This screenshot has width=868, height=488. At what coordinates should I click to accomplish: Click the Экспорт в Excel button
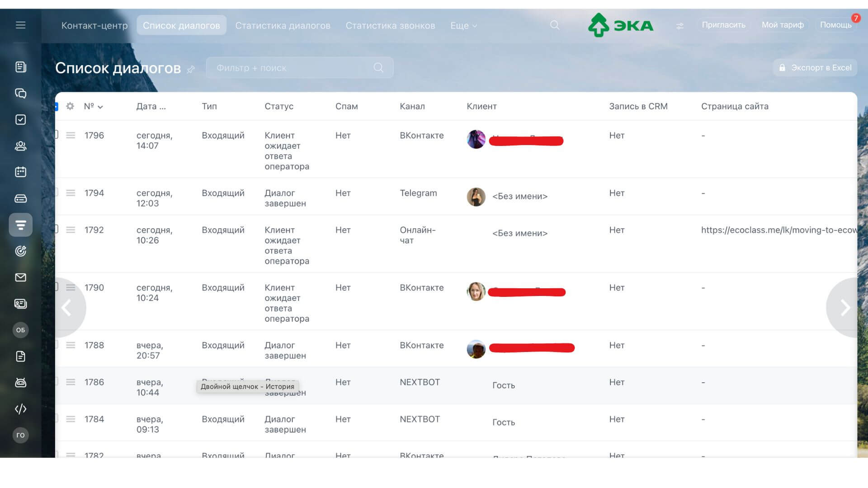coord(815,68)
